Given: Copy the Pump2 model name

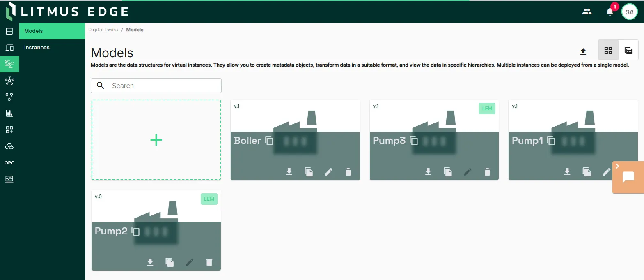Looking at the screenshot, I should pyautogui.click(x=135, y=231).
